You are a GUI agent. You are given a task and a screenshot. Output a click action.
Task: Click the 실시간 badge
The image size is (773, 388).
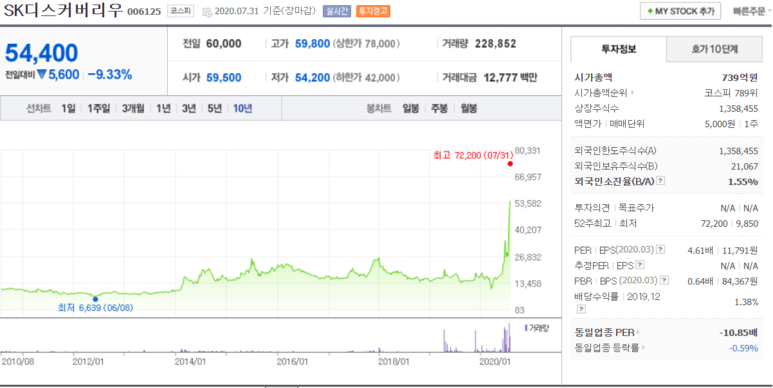point(337,11)
